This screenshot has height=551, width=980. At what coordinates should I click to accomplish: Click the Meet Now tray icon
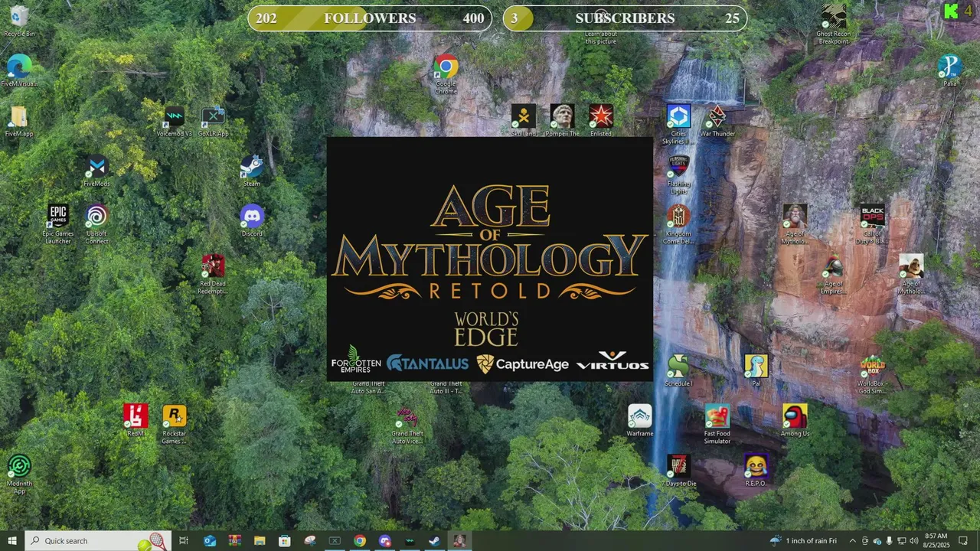865,540
